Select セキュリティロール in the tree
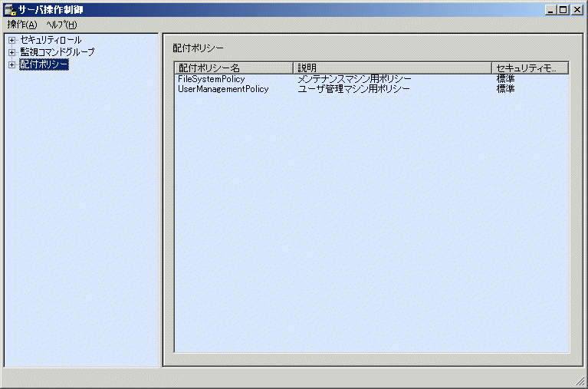Screen dimensions: 588x389 tap(51, 40)
